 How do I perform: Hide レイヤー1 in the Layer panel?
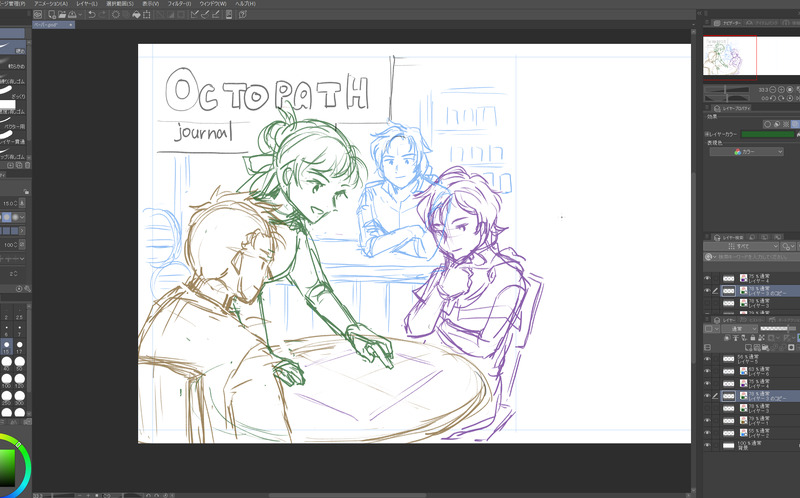707,420
